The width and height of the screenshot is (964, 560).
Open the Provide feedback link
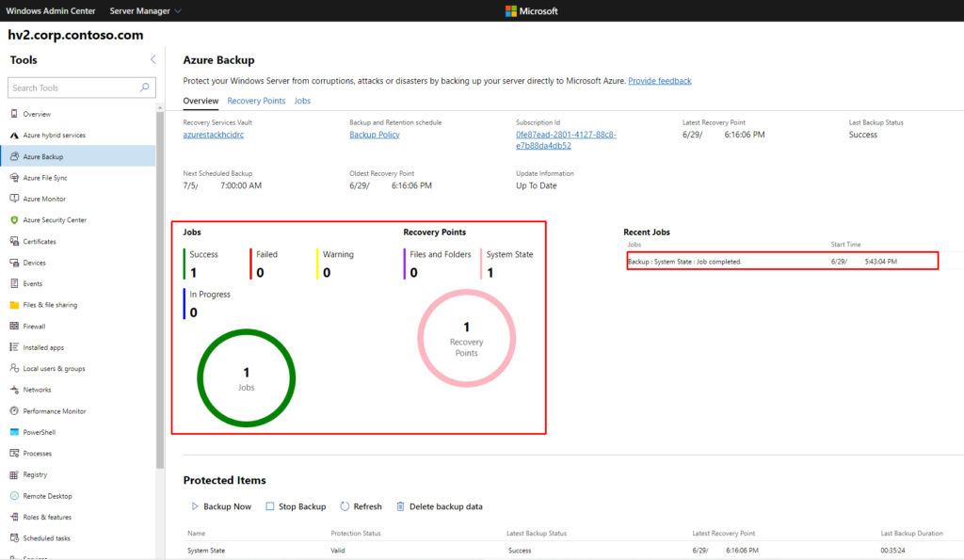660,81
